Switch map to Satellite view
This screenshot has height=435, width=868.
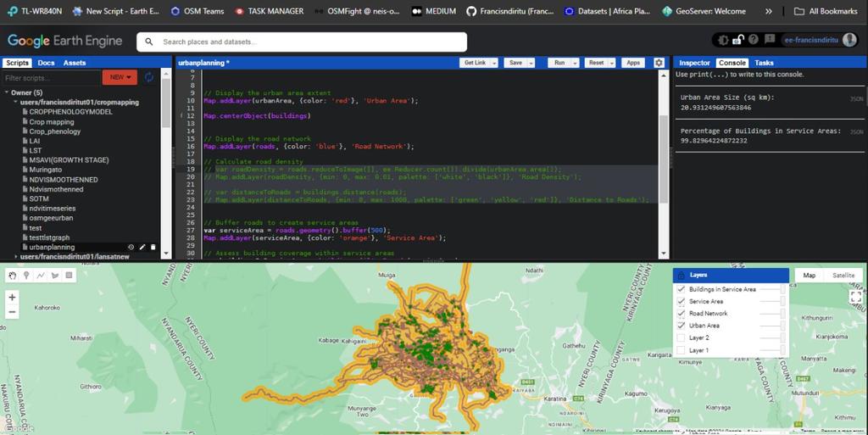(x=843, y=275)
